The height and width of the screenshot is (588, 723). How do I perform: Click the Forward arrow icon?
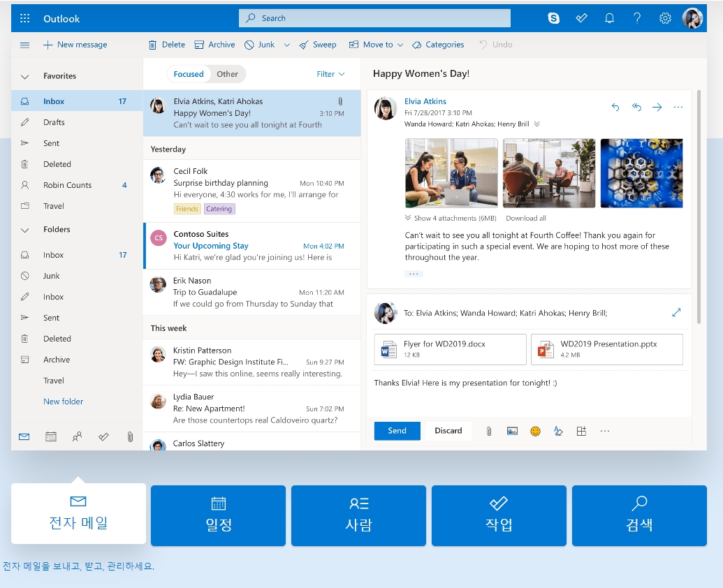tap(657, 107)
